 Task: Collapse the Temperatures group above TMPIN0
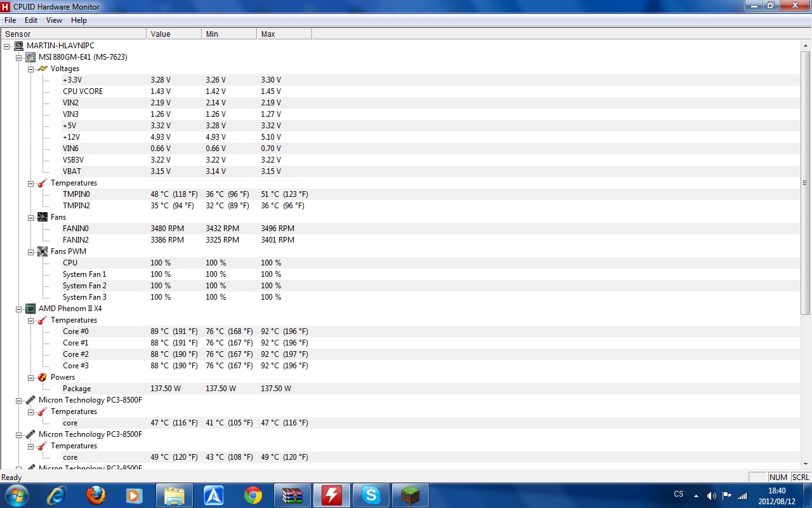coord(30,183)
